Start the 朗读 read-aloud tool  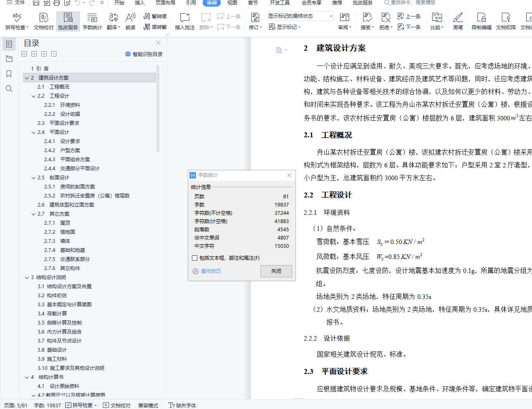coord(130,21)
